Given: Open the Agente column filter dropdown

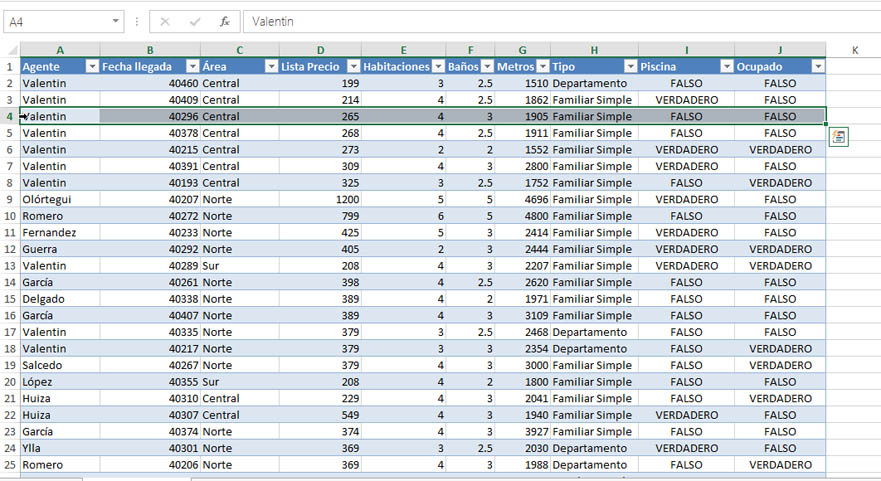Looking at the screenshot, I should [x=91, y=66].
